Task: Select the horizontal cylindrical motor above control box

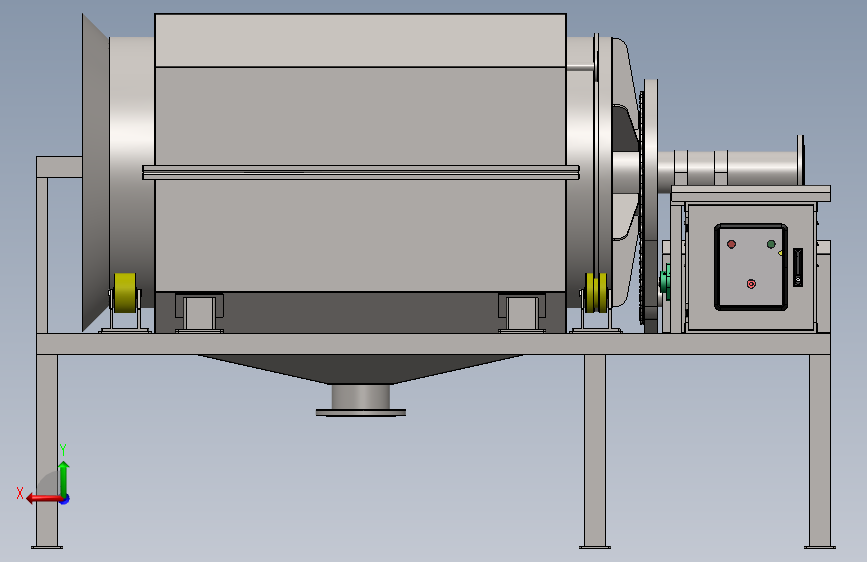Action: pyautogui.click(x=730, y=167)
